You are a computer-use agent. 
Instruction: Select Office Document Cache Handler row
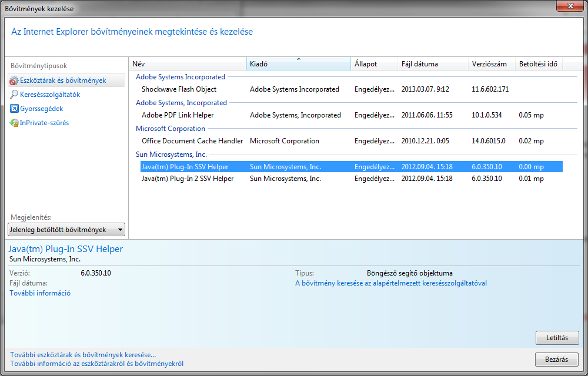pos(352,141)
